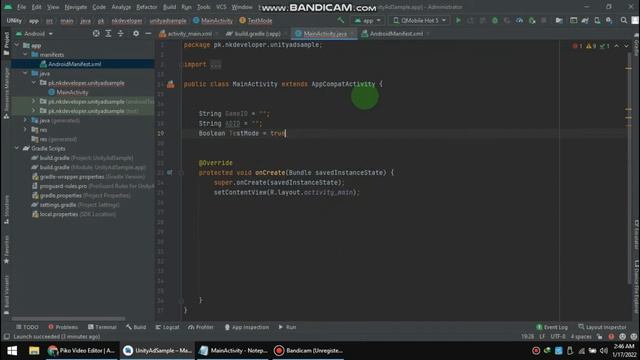Click the Make Project hammer icon
The width and height of the screenshot is (640, 360).
340,20
